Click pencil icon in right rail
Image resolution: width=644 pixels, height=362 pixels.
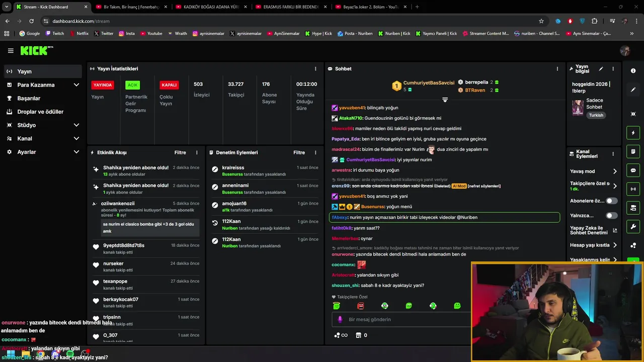point(633,89)
